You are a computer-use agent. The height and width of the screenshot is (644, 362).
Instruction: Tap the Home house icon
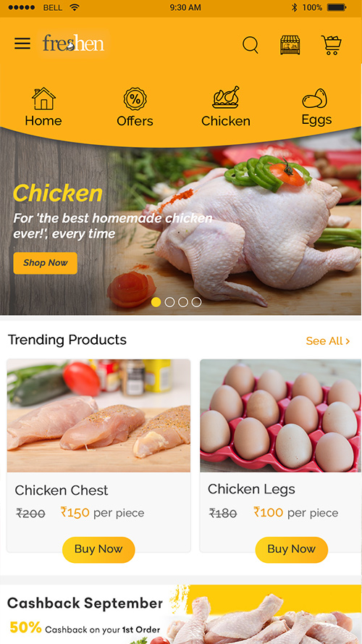(44, 99)
